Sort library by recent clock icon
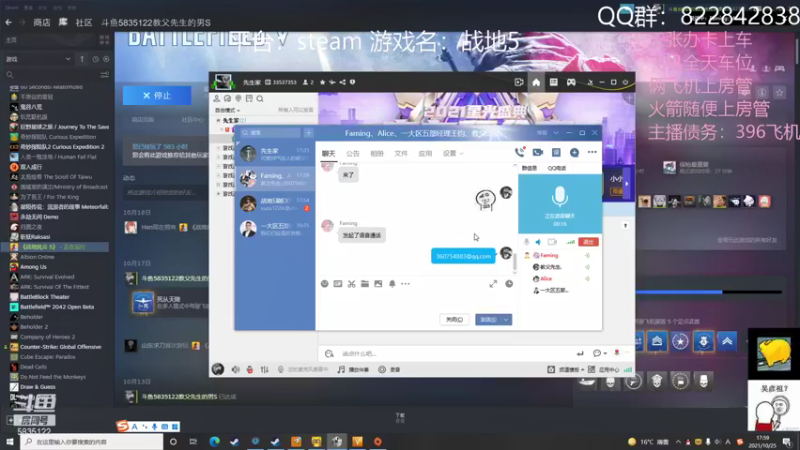Viewport: 800px width, 450px height. coord(95,59)
